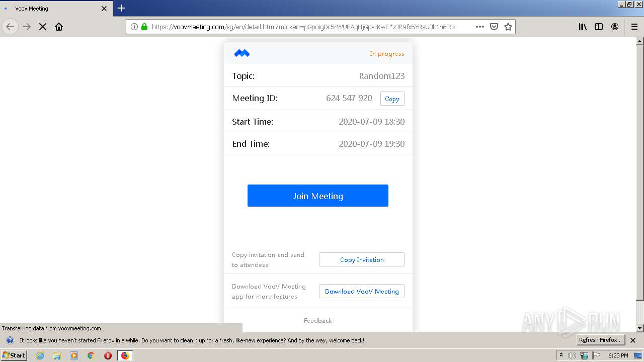The width and height of the screenshot is (644, 362).
Task: Copy the Meeting ID
Action: click(x=392, y=99)
